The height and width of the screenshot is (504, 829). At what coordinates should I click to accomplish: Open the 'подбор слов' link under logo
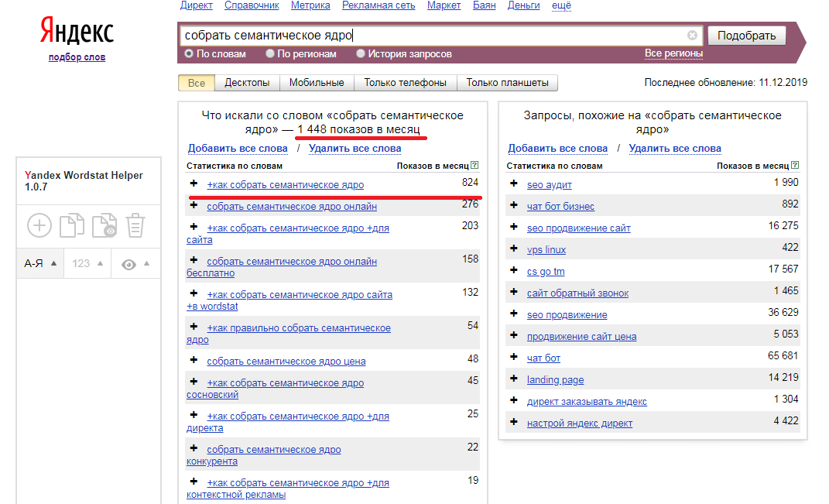[x=77, y=57]
